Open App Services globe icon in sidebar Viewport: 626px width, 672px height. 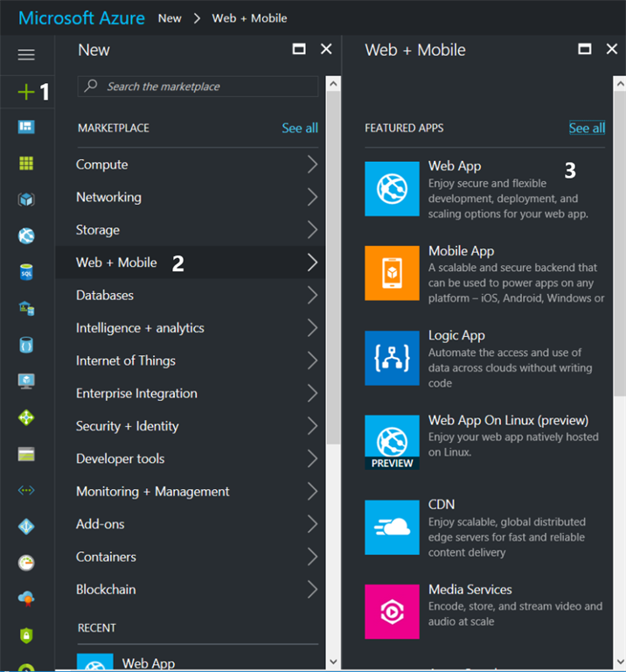26,235
